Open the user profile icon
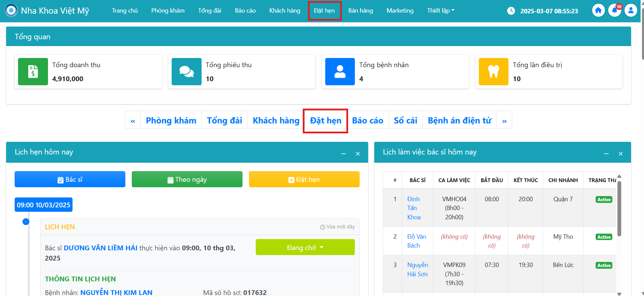Screen dimensions: 644x296 pyautogui.click(x=631, y=11)
